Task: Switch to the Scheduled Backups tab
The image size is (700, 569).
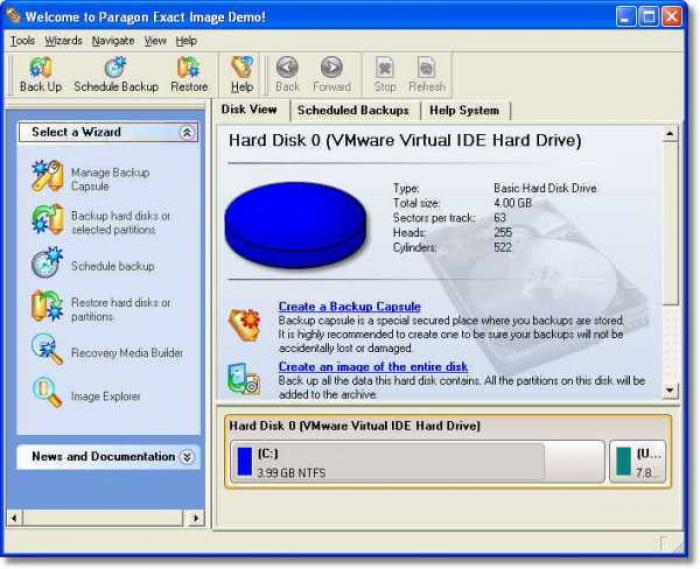Action: 353,110
